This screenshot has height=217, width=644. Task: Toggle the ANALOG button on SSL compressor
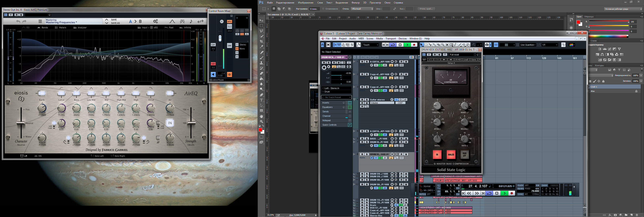pos(451,155)
